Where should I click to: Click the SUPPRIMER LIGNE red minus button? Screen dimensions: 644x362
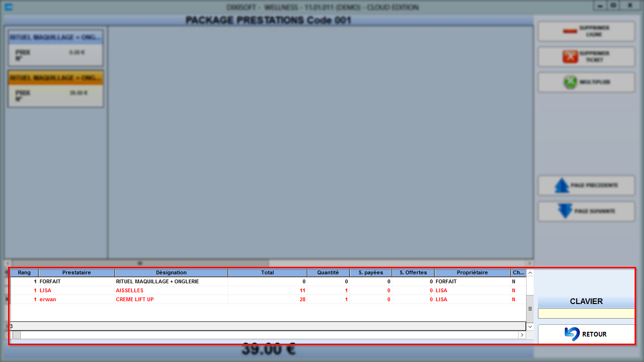pyautogui.click(x=586, y=31)
